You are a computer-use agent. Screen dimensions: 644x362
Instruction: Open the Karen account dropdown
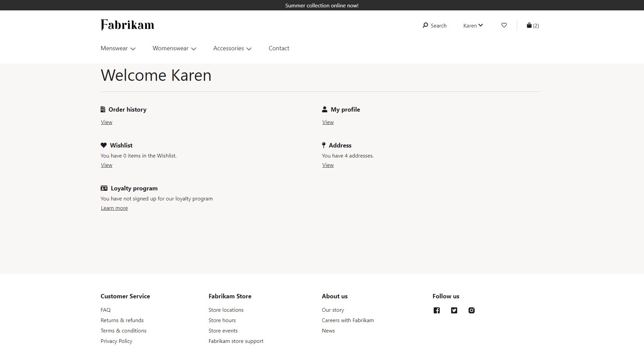pyautogui.click(x=473, y=25)
